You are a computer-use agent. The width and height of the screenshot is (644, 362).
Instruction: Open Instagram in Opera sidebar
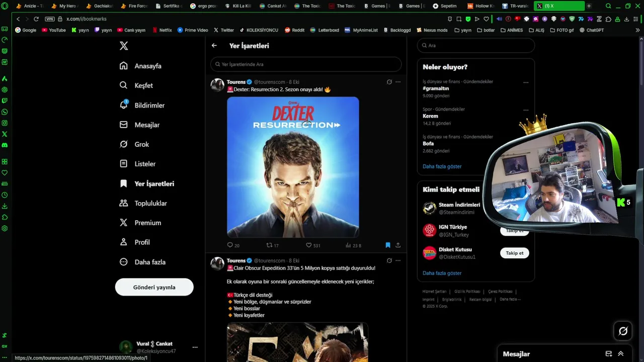[x=5, y=123]
